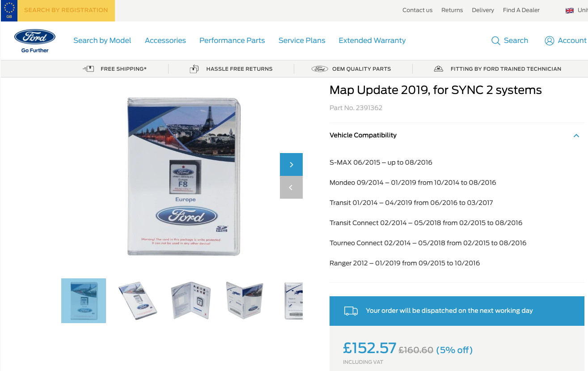The width and height of the screenshot is (588, 371).
Task: Click the £152.57 price
Action: click(370, 348)
